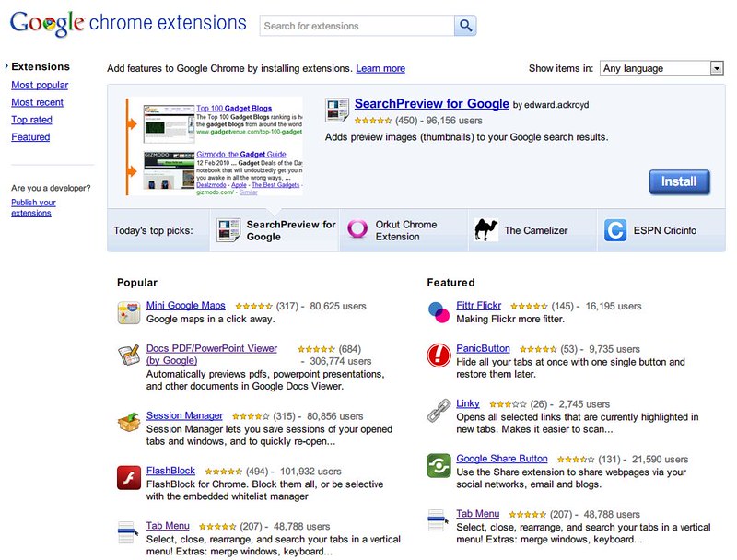Select The Camelizer top pick tab
The width and height of the screenshot is (737, 560).
click(x=521, y=230)
